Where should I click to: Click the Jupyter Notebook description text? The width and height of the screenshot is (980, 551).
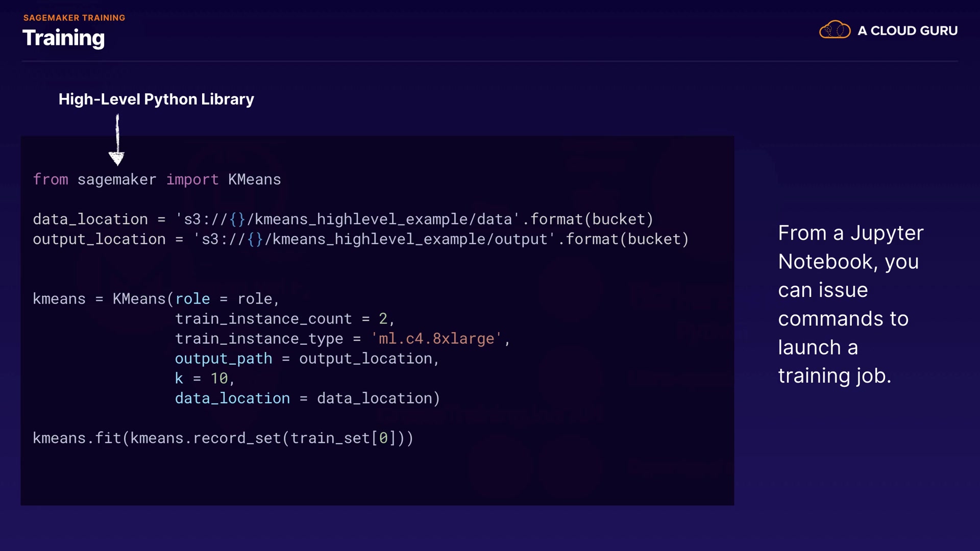pyautogui.click(x=850, y=304)
